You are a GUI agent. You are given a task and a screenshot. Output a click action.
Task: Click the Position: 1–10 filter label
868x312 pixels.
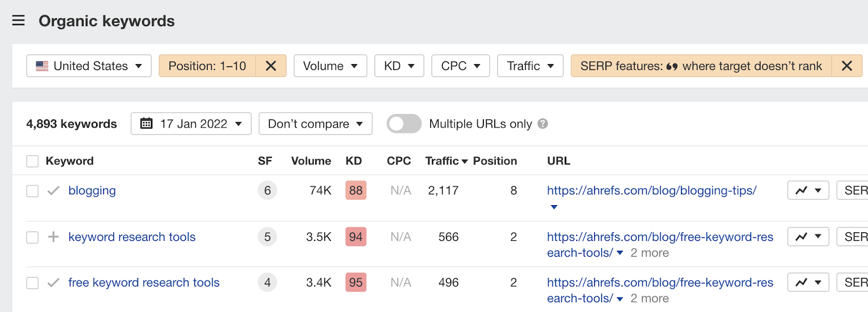tap(207, 66)
